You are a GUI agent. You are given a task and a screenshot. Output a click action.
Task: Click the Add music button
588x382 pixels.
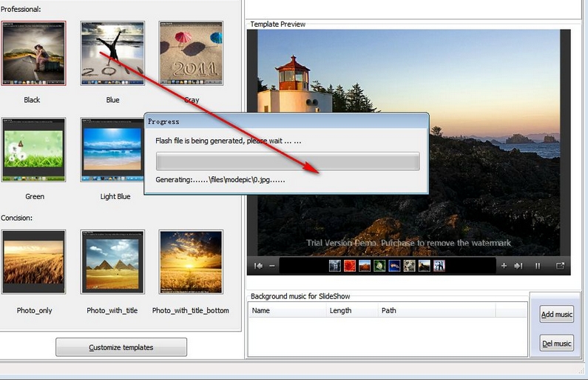pos(556,315)
